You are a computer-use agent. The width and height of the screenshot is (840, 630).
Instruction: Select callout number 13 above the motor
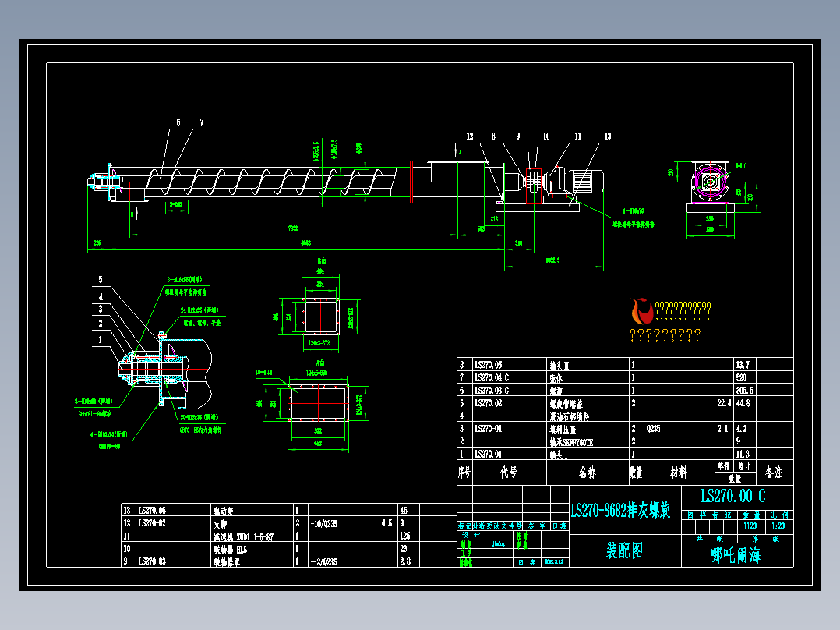[x=608, y=136]
